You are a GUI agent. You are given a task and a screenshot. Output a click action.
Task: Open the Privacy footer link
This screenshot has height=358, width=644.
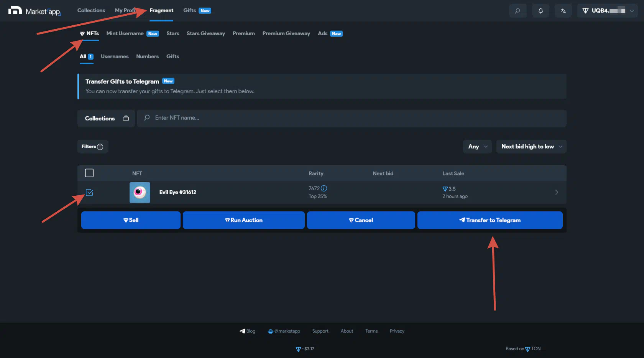(397, 331)
